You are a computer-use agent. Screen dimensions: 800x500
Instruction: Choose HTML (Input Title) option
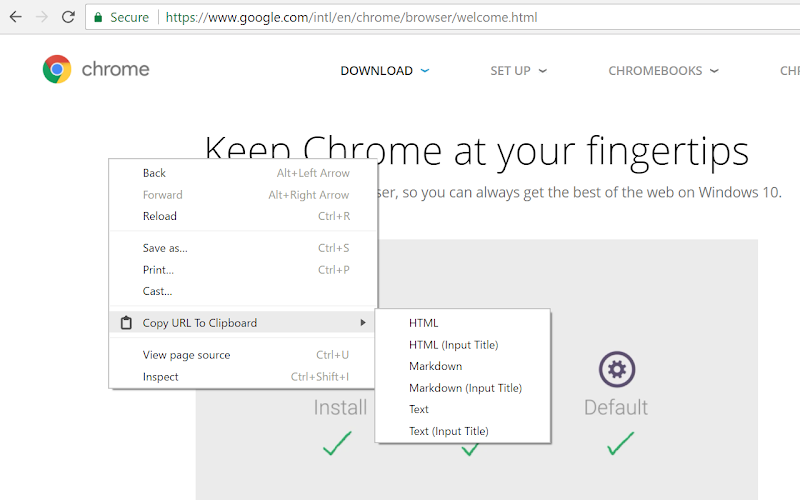[x=462, y=345]
